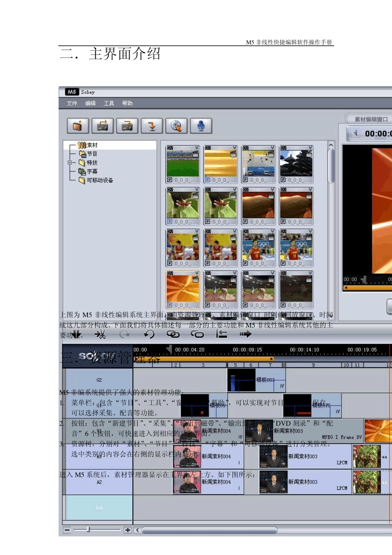Click the New Program (新建节目) toolbar button
Image resolution: width=392 pixels, height=555 pixels.
point(78,126)
